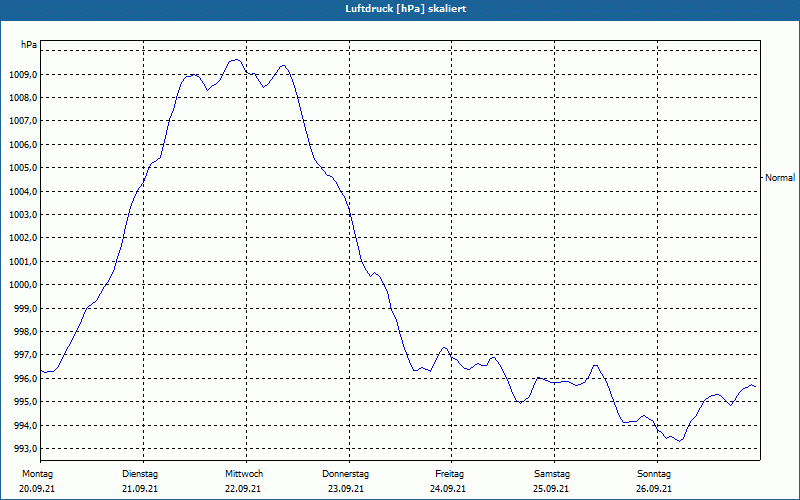This screenshot has height=500, width=800.
Task: Click the date 25.09.21
Action: (x=551, y=489)
